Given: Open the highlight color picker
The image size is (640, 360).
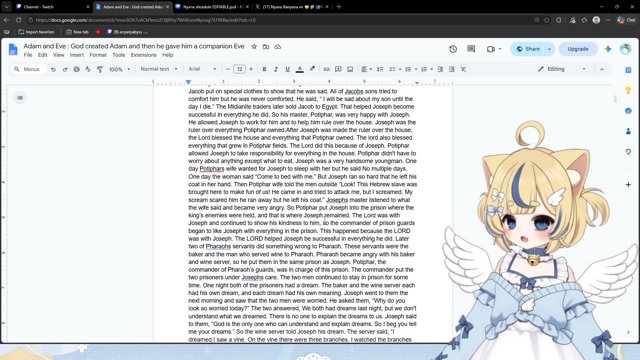Looking at the screenshot, I should (x=312, y=69).
